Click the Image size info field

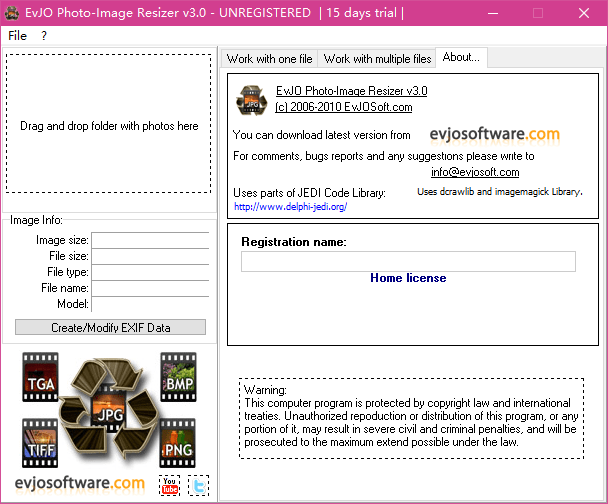pyautogui.click(x=150, y=240)
